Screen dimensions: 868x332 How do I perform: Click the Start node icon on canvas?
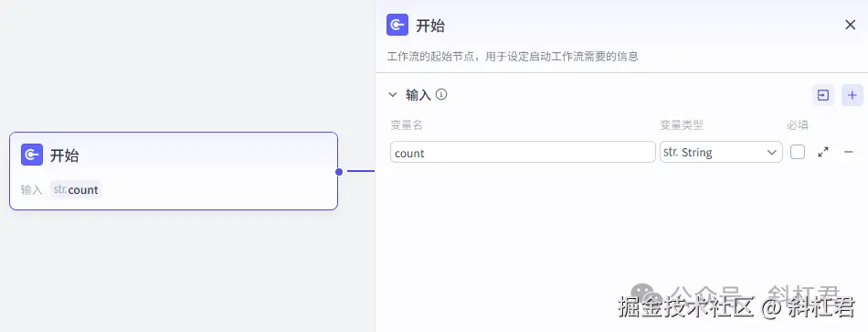pyautogui.click(x=32, y=155)
